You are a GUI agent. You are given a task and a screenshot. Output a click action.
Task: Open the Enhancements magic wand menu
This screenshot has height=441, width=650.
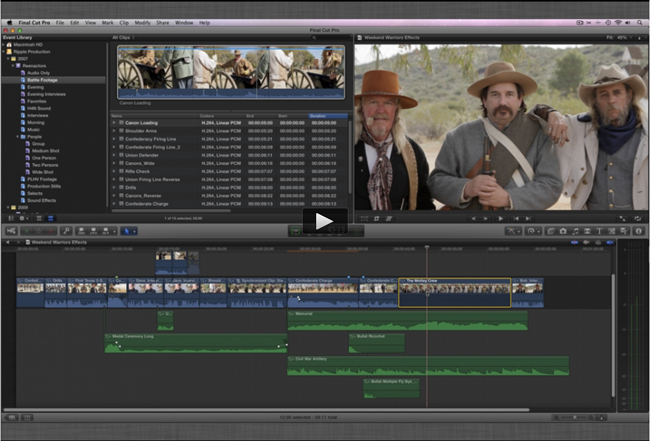coord(513,231)
